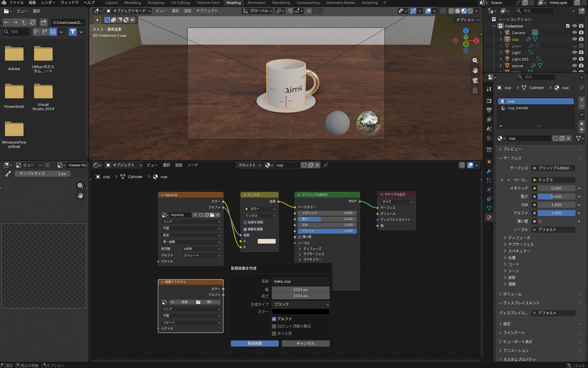Click the 名前 field containing bake_cup
The height and width of the screenshot is (368, 588).
pyautogui.click(x=301, y=281)
